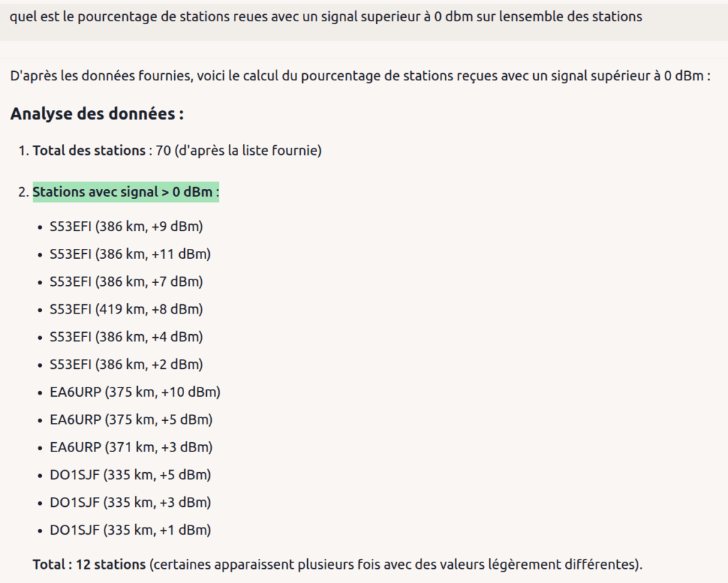
Task: Select the EA6URP +10 dBm list entry
Action: (135, 392)
